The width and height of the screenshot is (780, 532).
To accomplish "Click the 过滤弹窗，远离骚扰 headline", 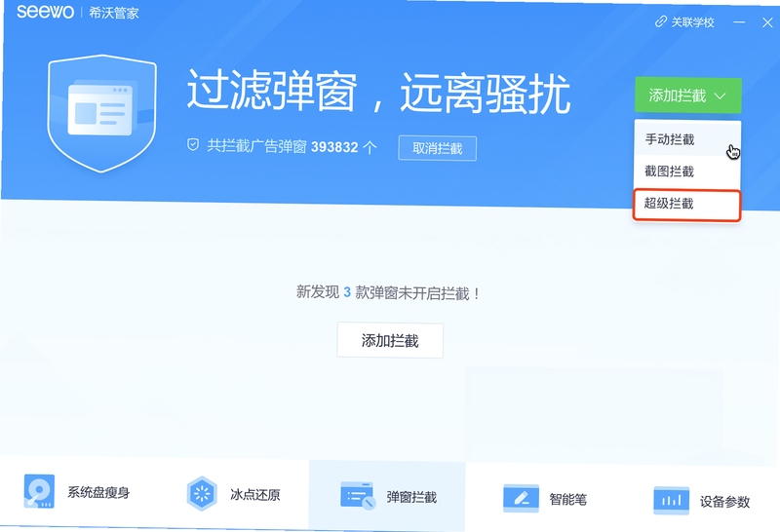I will 378,93.
